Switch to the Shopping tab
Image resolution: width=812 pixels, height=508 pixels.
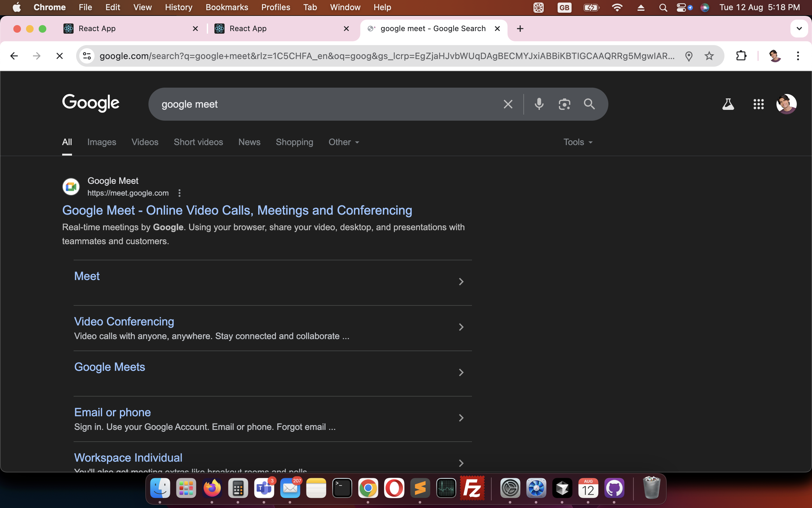295,142
